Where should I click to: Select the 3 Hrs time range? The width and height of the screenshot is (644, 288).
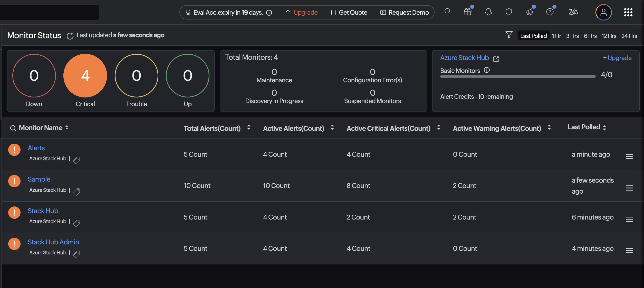(x=572, y=36)
